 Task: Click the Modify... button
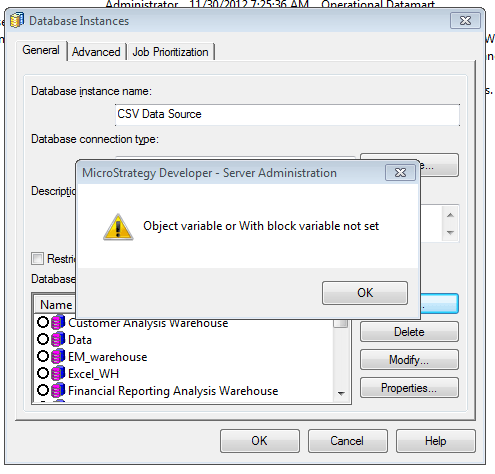pyautogui.click(x=409, y=360)
